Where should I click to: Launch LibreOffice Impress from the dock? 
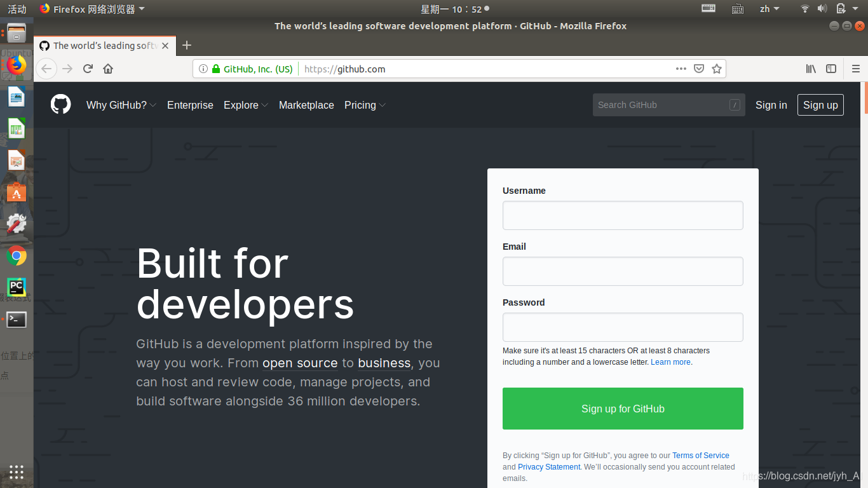click(x=17, y=160)
